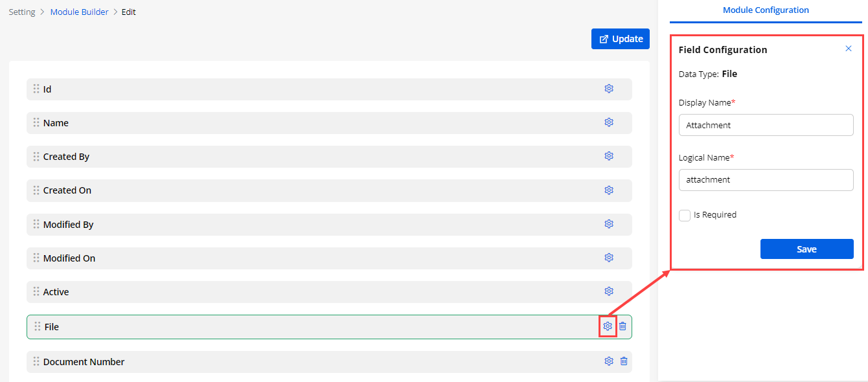This screenshot has width=868, height=382.
Task: Open settings gear for Created By field
Action: point(609,156)
